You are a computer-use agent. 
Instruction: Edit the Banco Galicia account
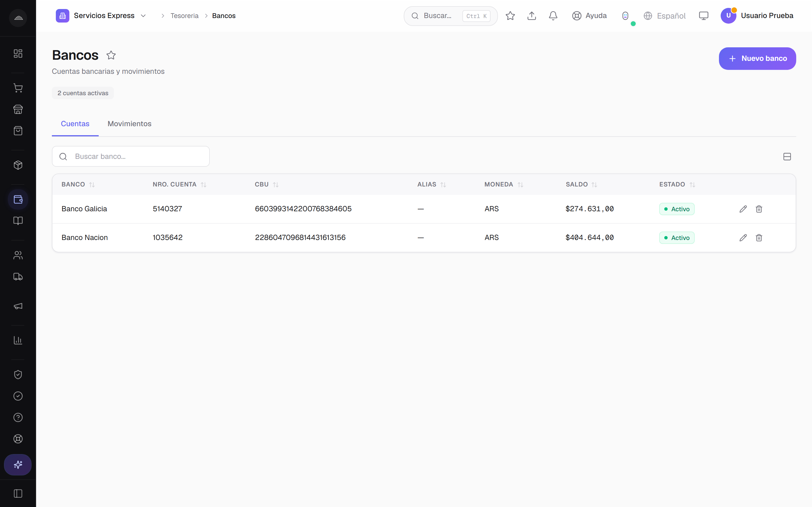click(743, 209)
